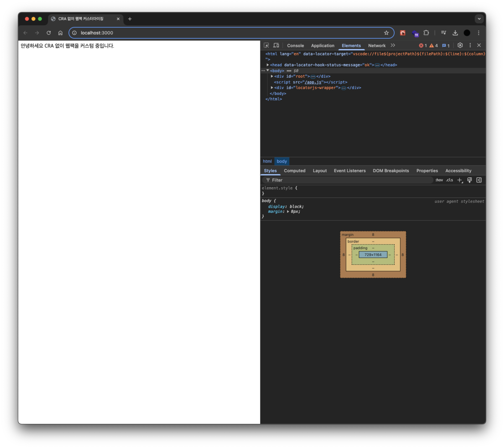The width and height of the screenshot is (504, 448).
Task: Expand the locatorjs-wrapper div node
Action: click(272, 88)
